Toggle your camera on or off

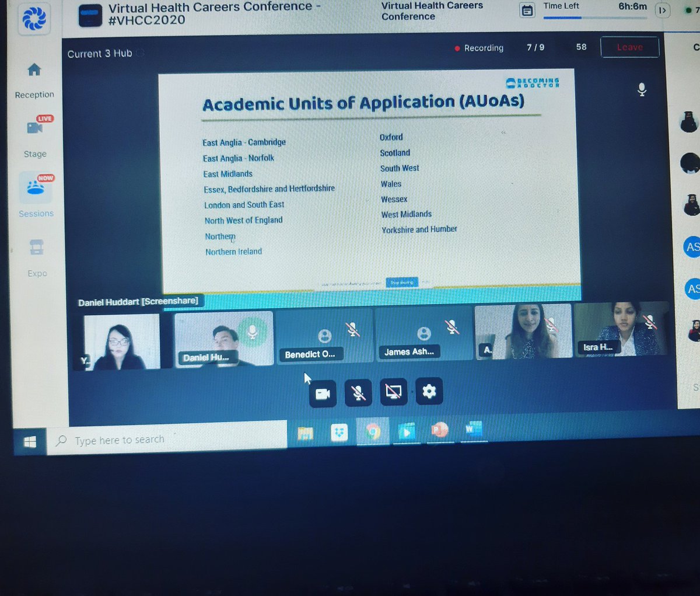pyautogui.click(x=323, y=394)
